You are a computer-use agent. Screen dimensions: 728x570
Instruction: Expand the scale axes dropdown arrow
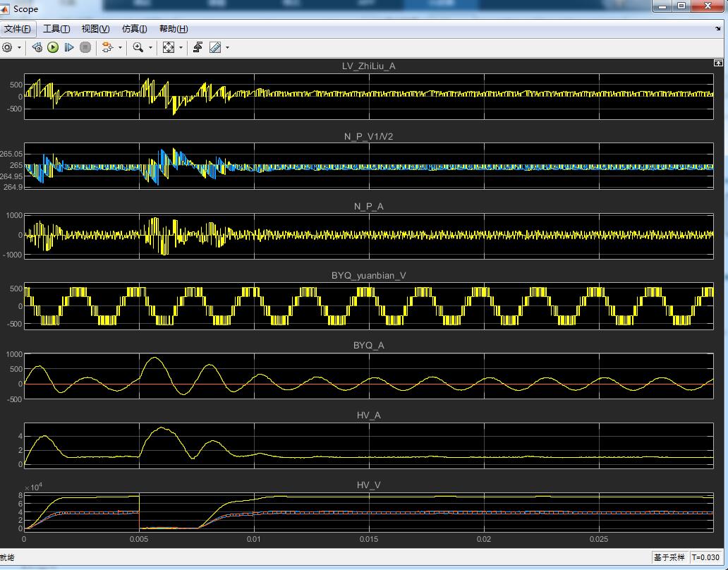pos(181,47)
